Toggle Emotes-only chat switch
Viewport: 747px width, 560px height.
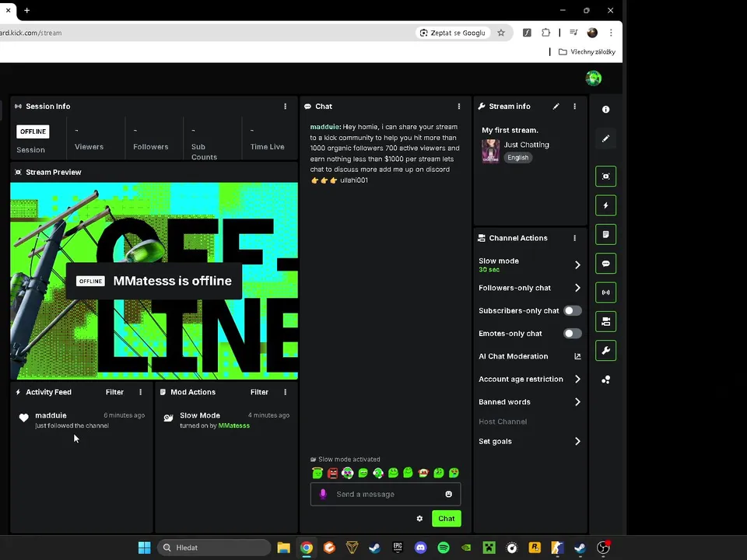(x=572, y=334)
